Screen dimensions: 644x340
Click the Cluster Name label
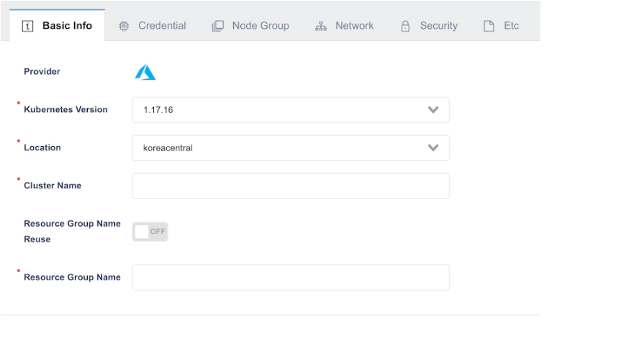click(x=53, y=185)
